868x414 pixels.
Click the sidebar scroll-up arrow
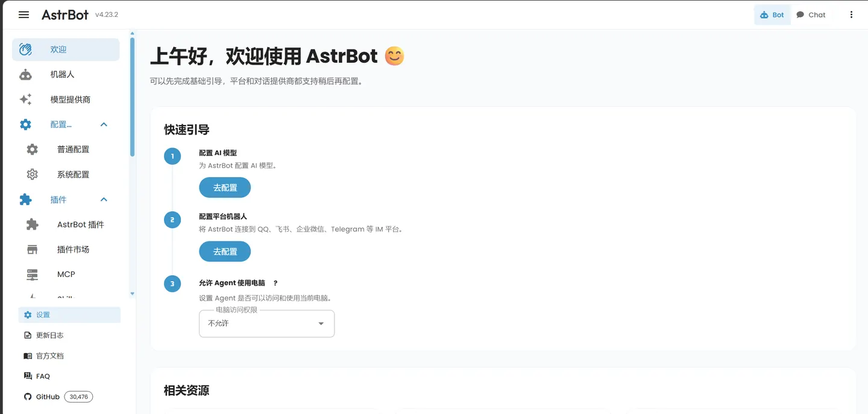tap(132, 34)
